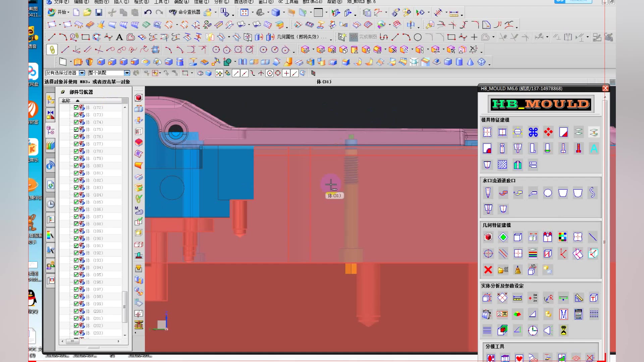
Task: Expand the 开始 Start dropdown
Action: coord(62,12)
